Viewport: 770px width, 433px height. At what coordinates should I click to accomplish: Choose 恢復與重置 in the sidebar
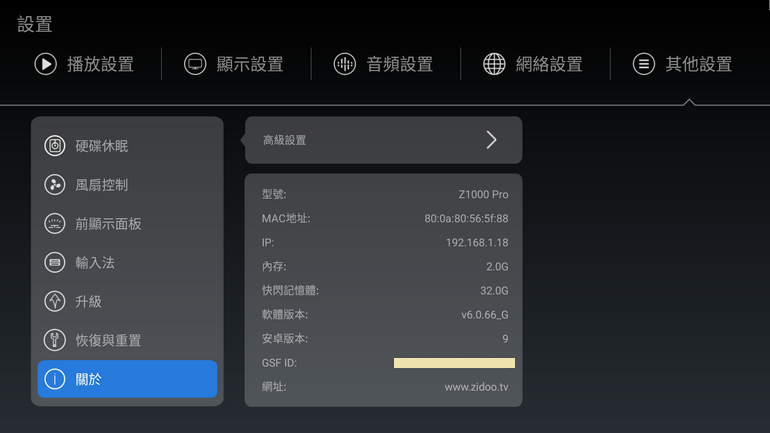127,340
